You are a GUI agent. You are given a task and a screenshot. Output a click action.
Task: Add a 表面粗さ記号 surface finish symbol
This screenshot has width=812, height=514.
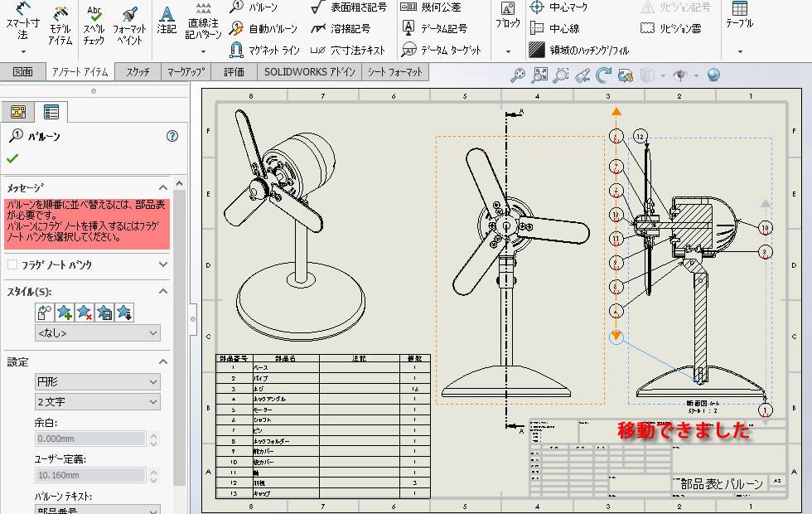point(349,7)
